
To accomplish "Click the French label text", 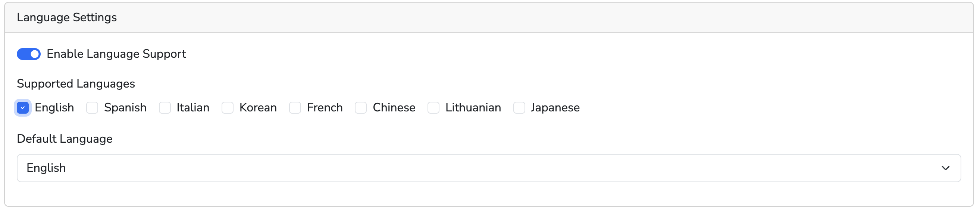I will [x=325, y=108].
